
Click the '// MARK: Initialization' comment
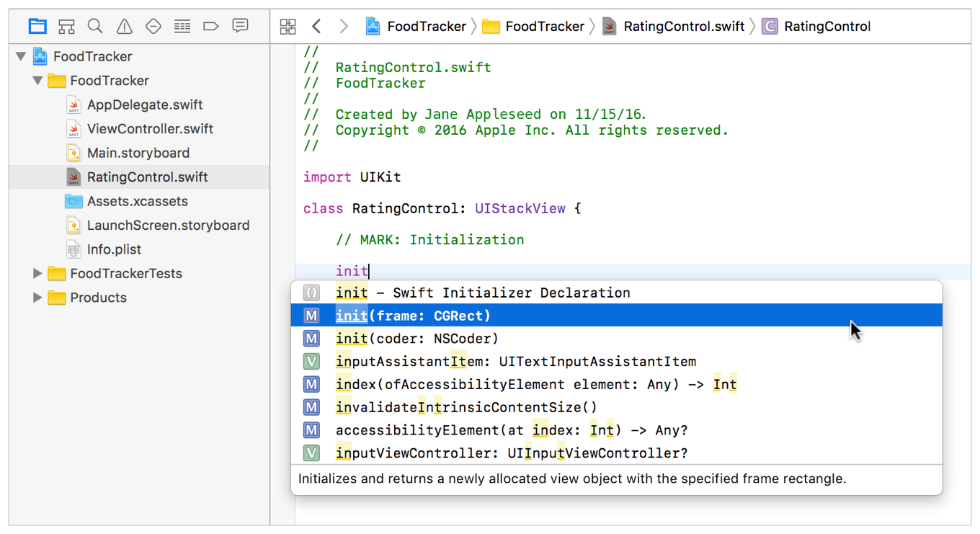tap(429, 240)
